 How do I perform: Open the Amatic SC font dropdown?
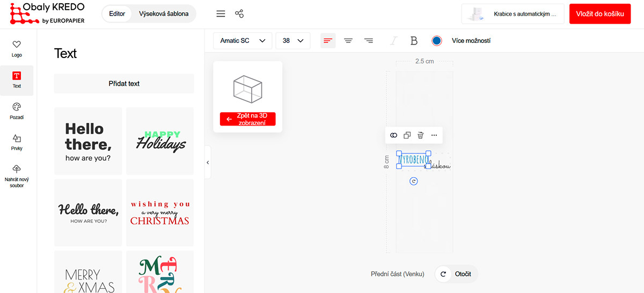point(243,41)
